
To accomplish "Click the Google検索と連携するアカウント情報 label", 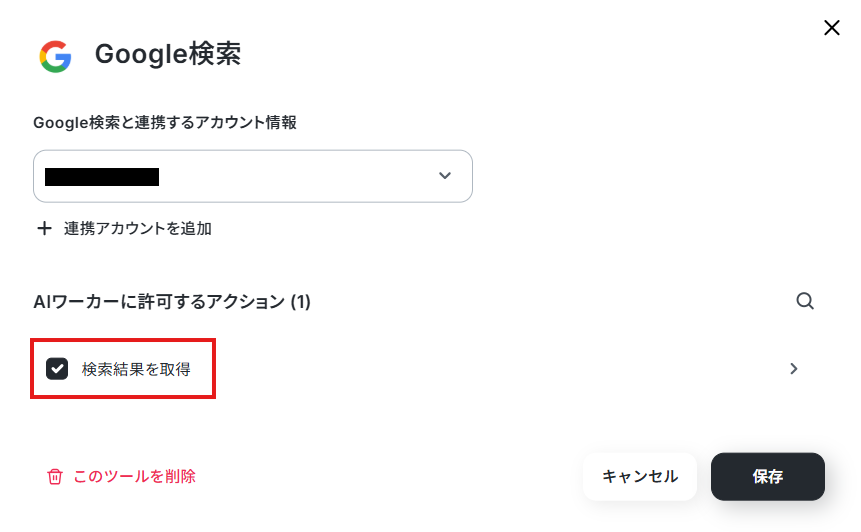I will pos(165,122).
